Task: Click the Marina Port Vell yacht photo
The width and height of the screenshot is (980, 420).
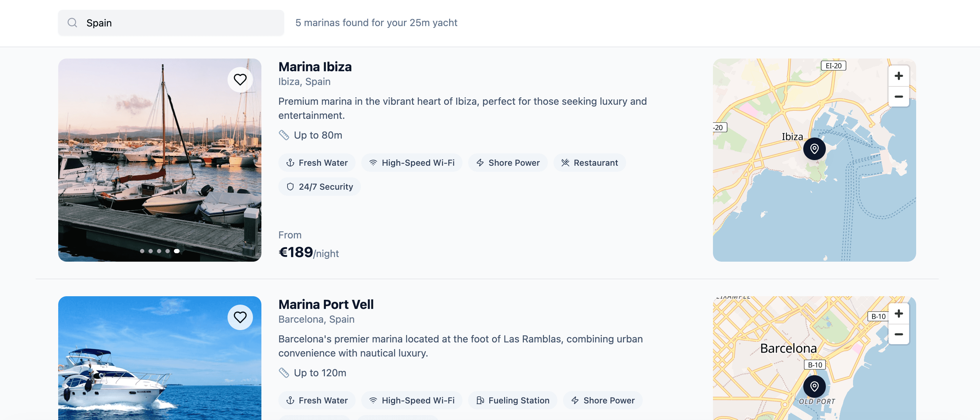Action: click(x=159, y=365)
